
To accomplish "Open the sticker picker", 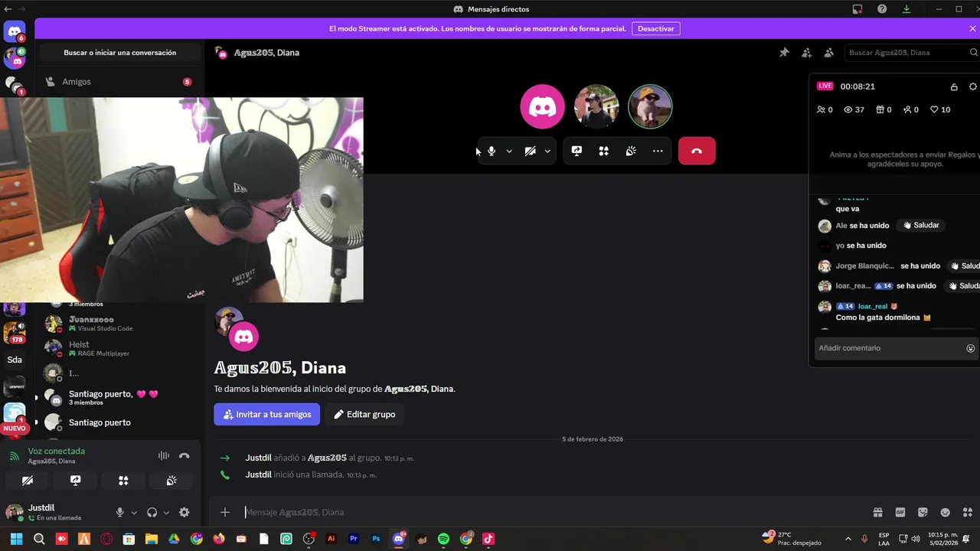I will tap(923, 512).
